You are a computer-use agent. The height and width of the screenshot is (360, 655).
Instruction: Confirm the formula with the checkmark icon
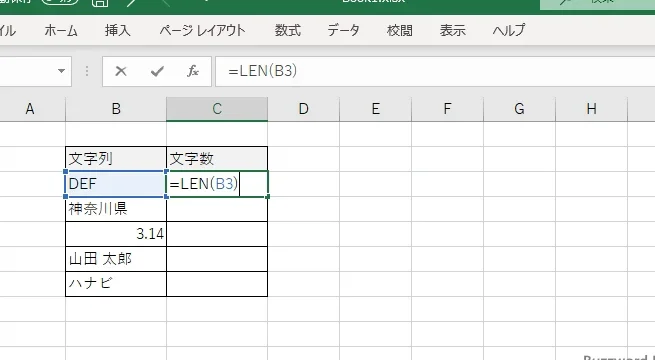pos(157,71)
